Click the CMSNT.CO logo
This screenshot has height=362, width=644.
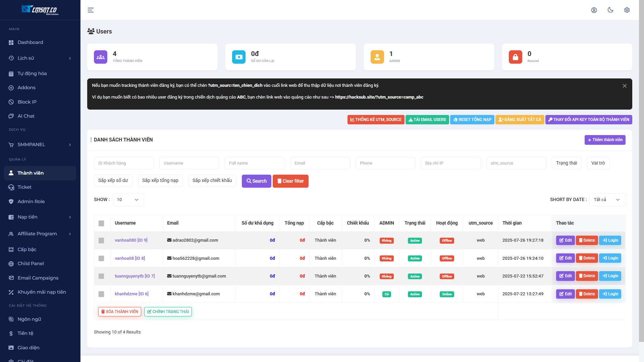(40, 10)
